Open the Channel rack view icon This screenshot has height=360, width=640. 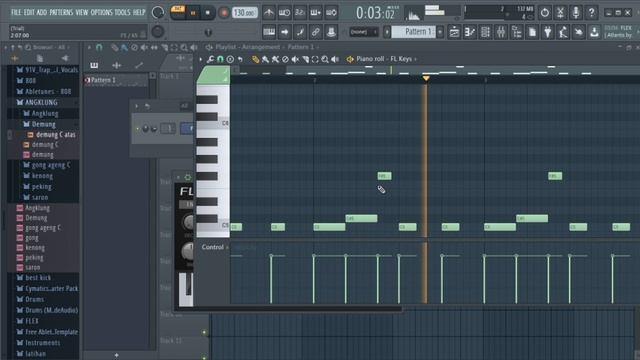tap(485, 32)
